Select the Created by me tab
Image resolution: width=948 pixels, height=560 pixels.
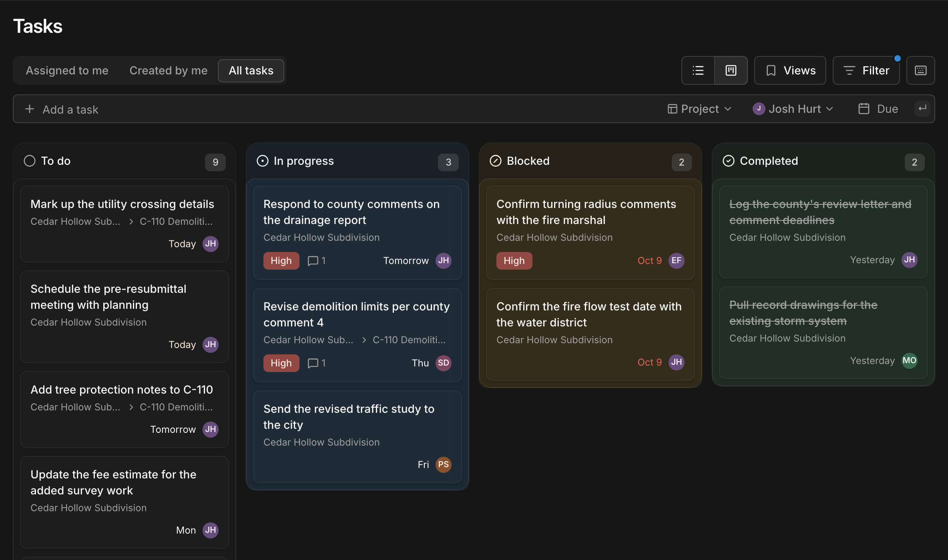pos(169,70)
